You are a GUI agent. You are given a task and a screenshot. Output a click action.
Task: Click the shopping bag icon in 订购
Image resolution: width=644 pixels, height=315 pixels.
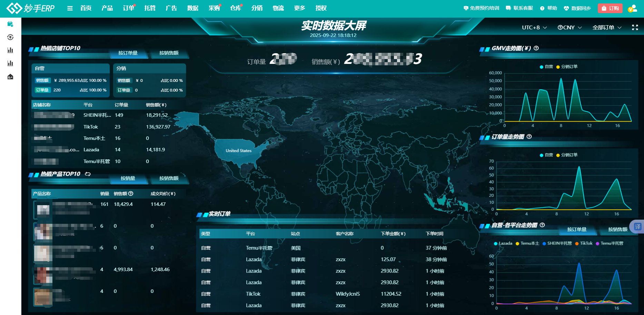point(604,8)
